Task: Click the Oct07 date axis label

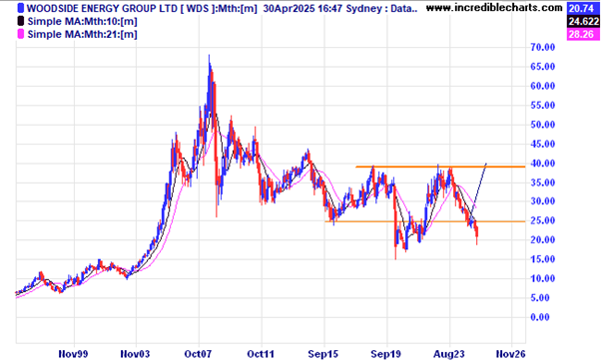Action: click(x=198, y=354)
